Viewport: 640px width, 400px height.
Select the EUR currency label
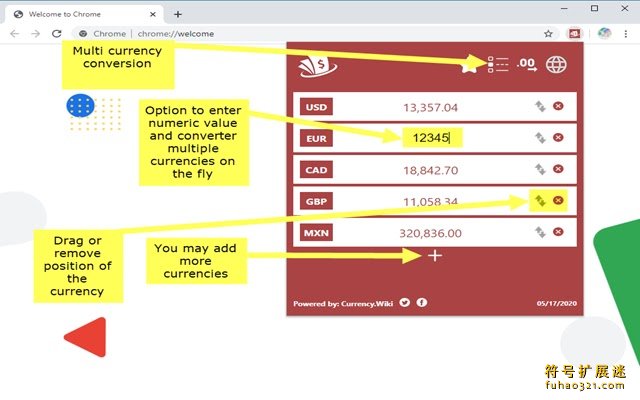pos(316,138)
